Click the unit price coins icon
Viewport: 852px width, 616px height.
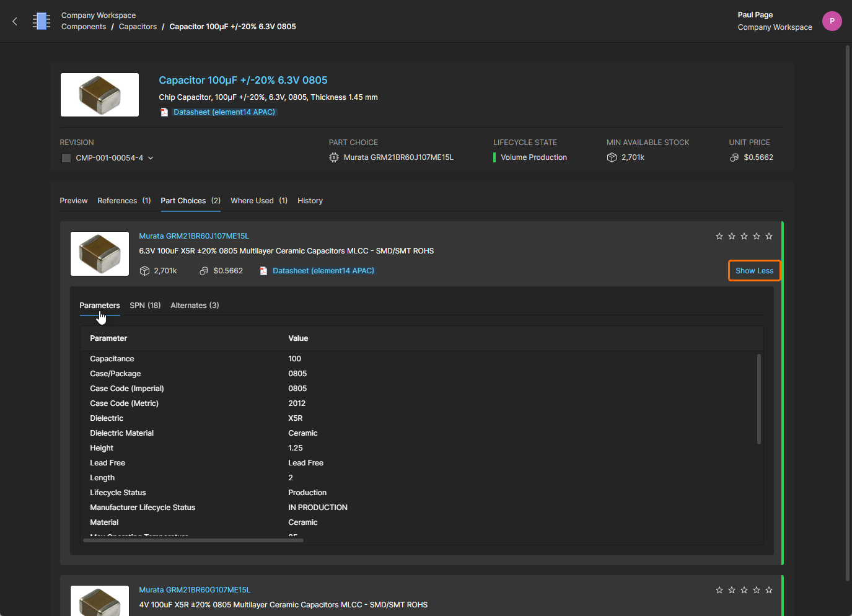tap(734, 157)
